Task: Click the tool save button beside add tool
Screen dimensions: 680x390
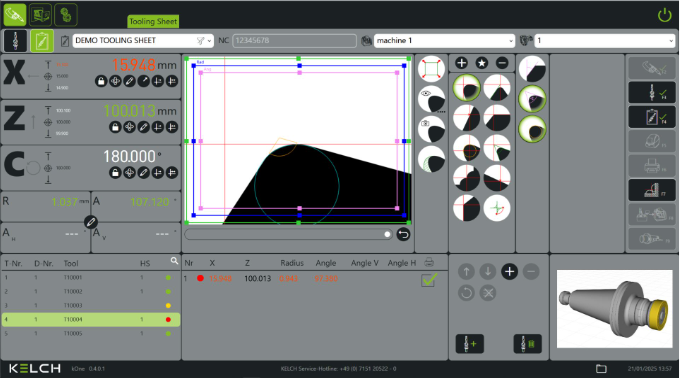Action: pos(528,344)
